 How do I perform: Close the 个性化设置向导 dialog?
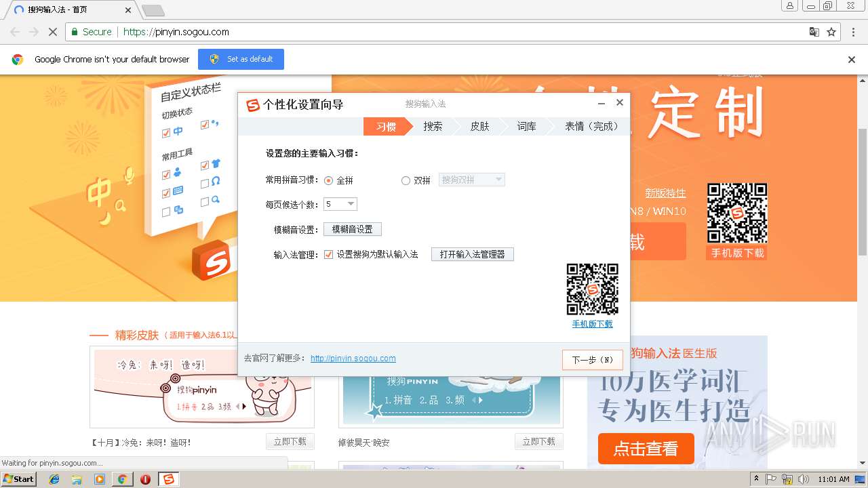click(619, 103)
